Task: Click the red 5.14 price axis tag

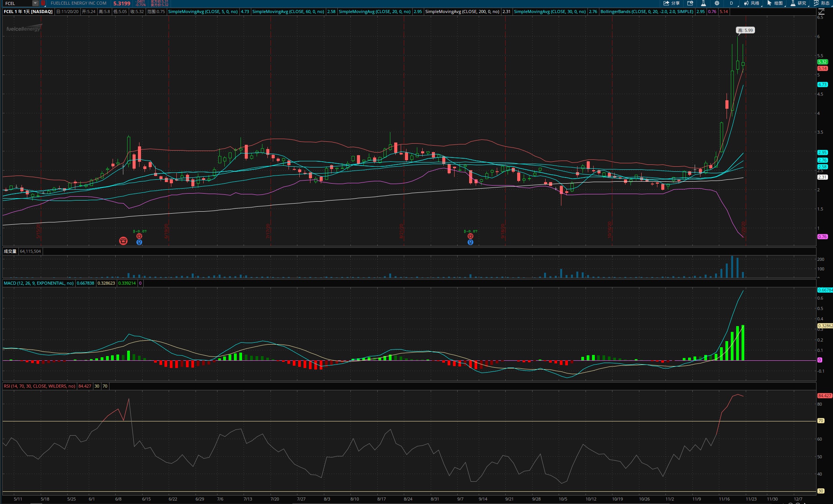Action: tap(823, 68)
